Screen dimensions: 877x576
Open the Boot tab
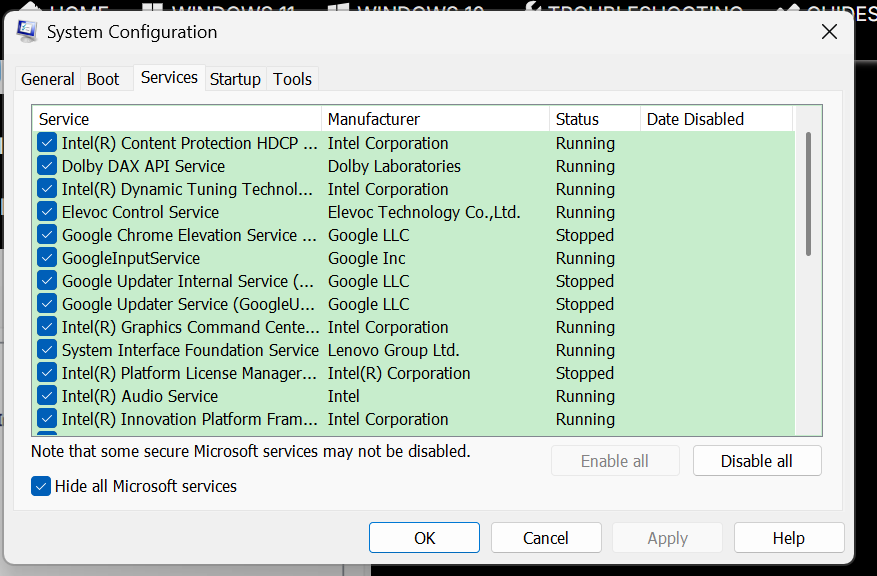click(103, 78)
